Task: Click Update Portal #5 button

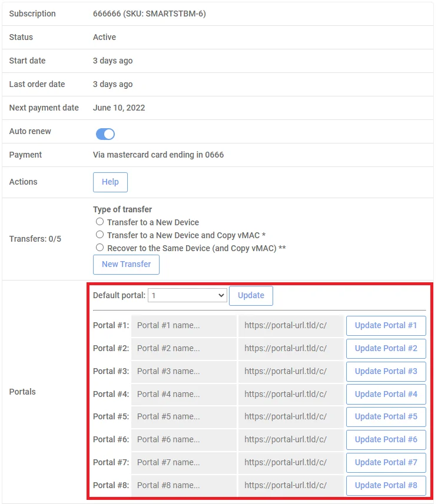Action: [x=386, y=417]
